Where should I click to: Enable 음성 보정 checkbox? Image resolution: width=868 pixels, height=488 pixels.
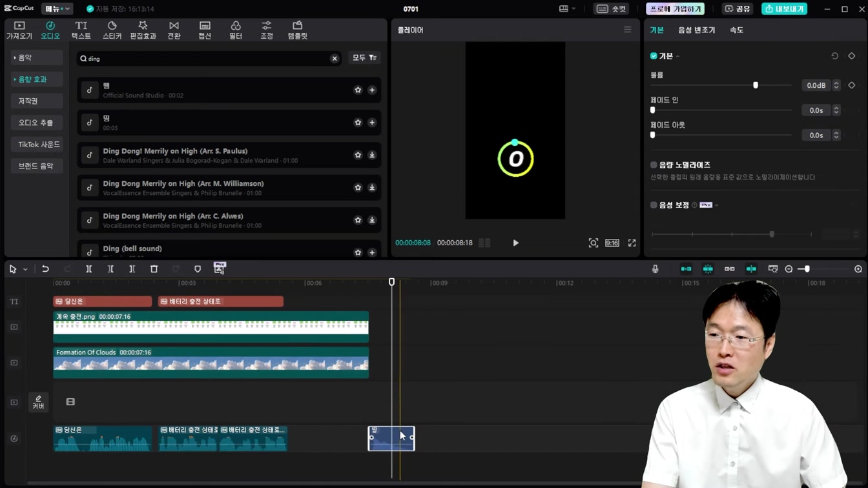click(654, 205)
